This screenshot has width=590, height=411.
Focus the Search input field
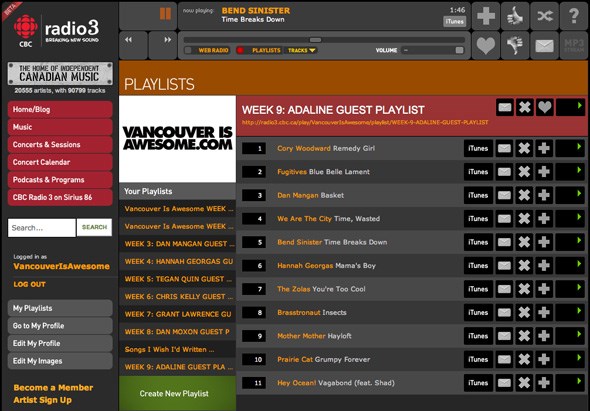click(x=42, y=228)
